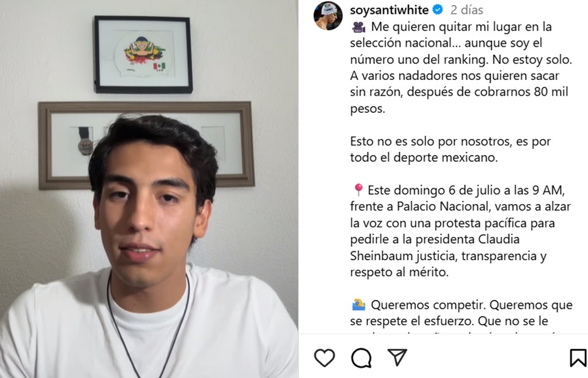Click the blue verified badge
This screenshot has height=378, width=588.
pos(437,9)
